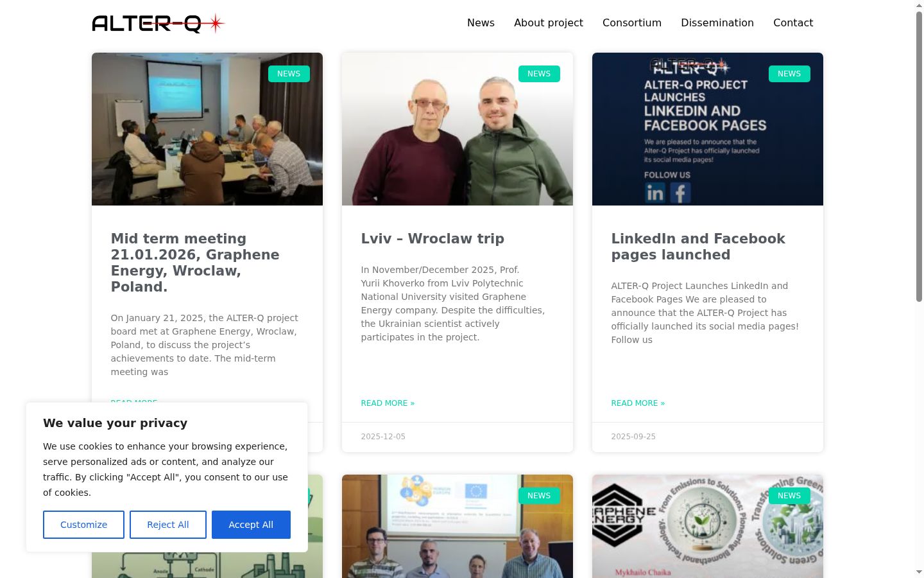
Task: Open the Lviv – Wroclaw trip title
Action: 432,239
